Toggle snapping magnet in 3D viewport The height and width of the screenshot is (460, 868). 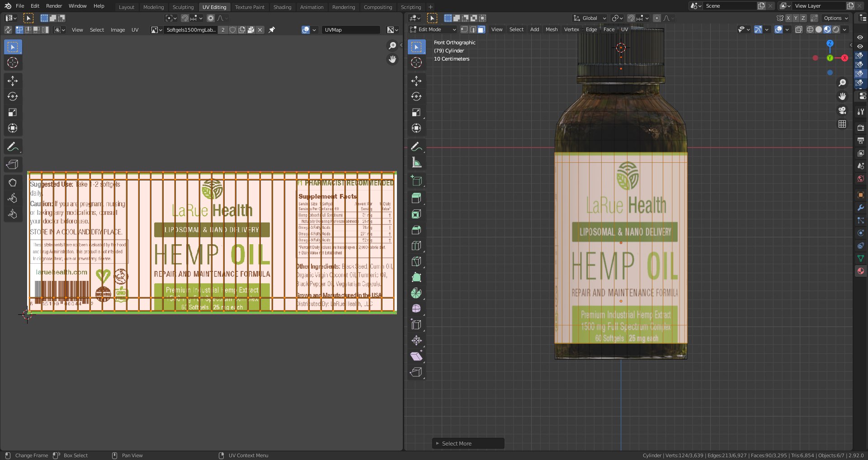[x=631, y=18]
